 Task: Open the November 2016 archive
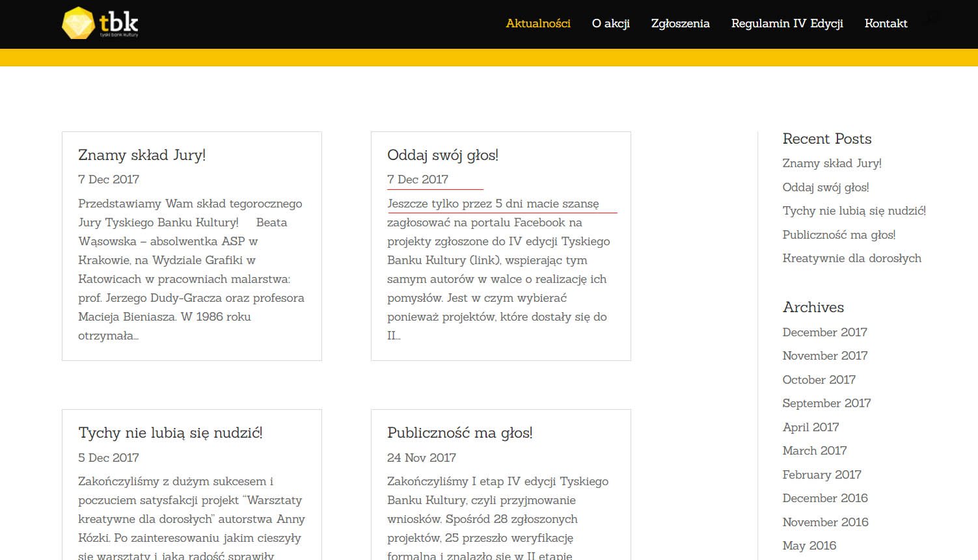click(825, 522)
